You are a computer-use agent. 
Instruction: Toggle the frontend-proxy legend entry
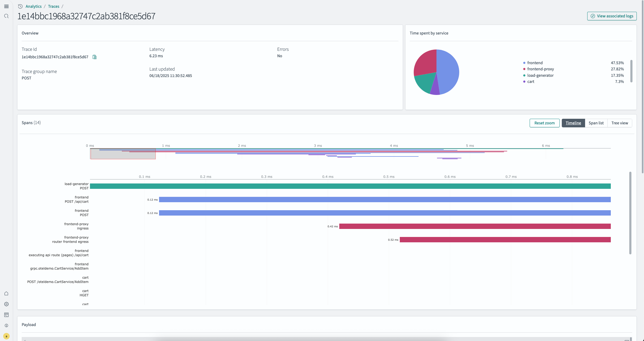coord(540,69)
